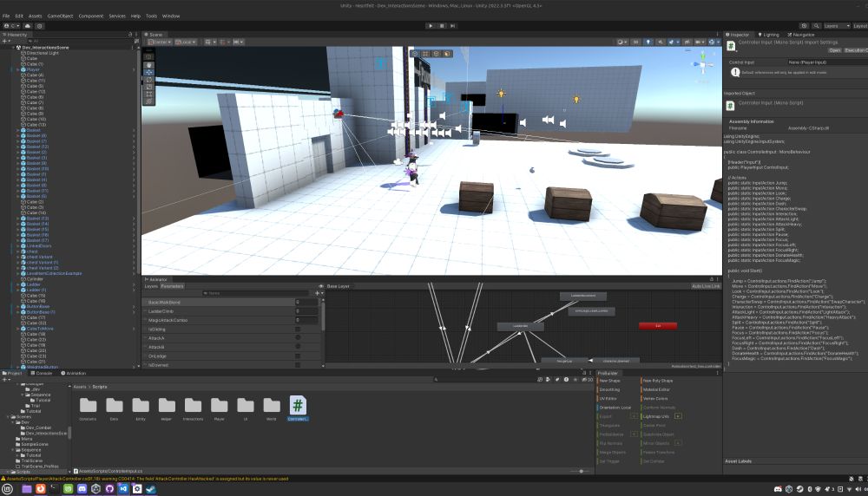Open the Assets menu
Image resolution: width=868 pixels, height=496 pixels.
coord(35,16)
